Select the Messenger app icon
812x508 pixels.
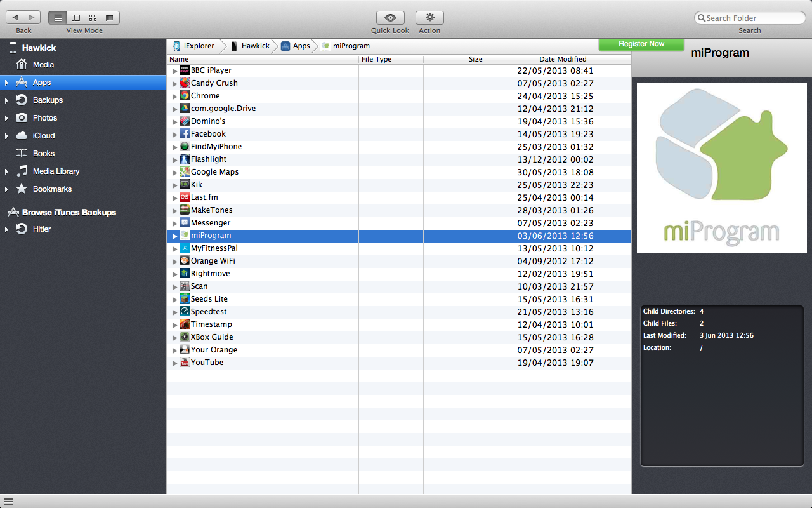click(x=185, y=223)
